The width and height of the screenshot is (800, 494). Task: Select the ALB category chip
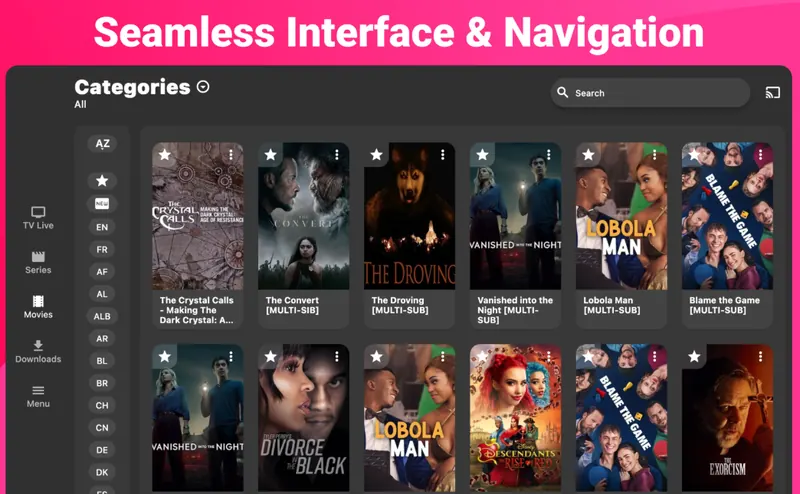point(102,316)
